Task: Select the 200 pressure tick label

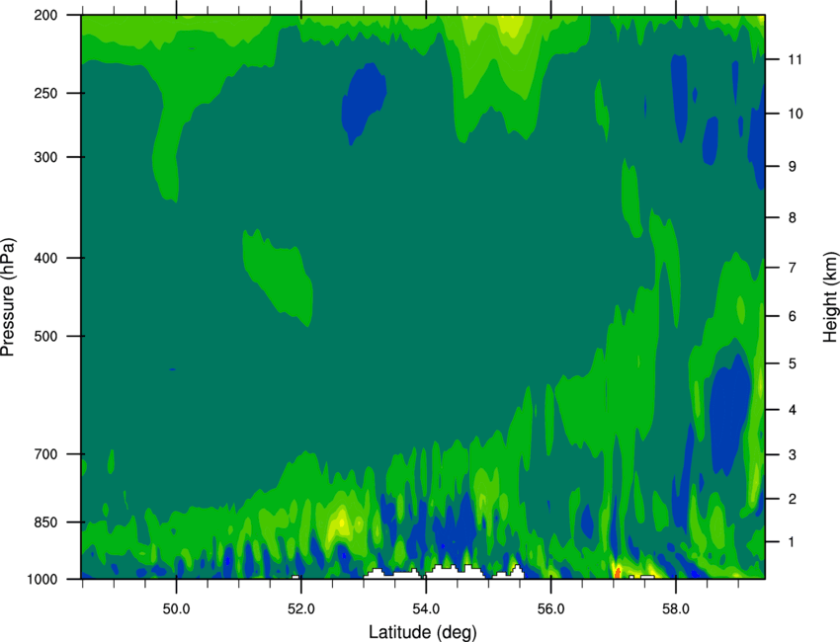Action: pyautogui.click(x=45, y=15)
